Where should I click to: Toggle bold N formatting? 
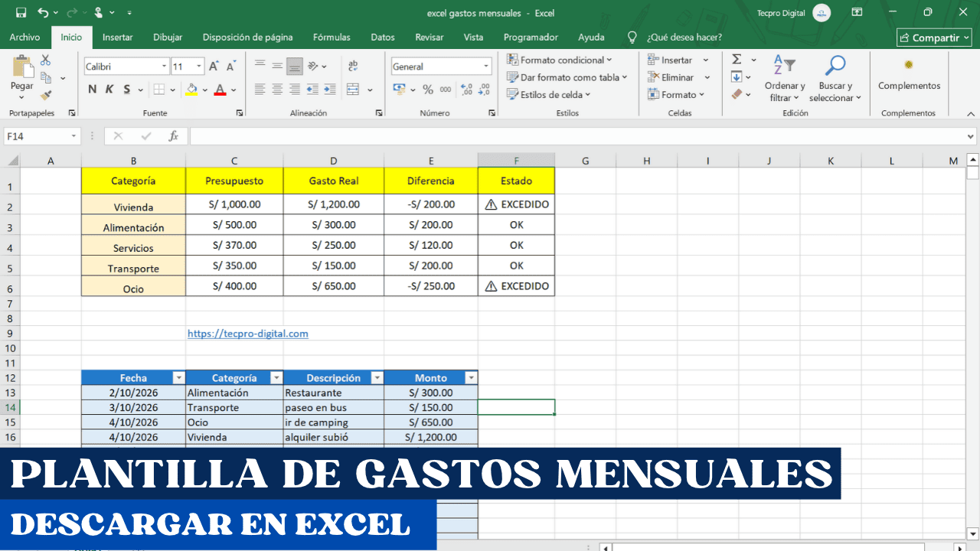[x=93, y=90]
